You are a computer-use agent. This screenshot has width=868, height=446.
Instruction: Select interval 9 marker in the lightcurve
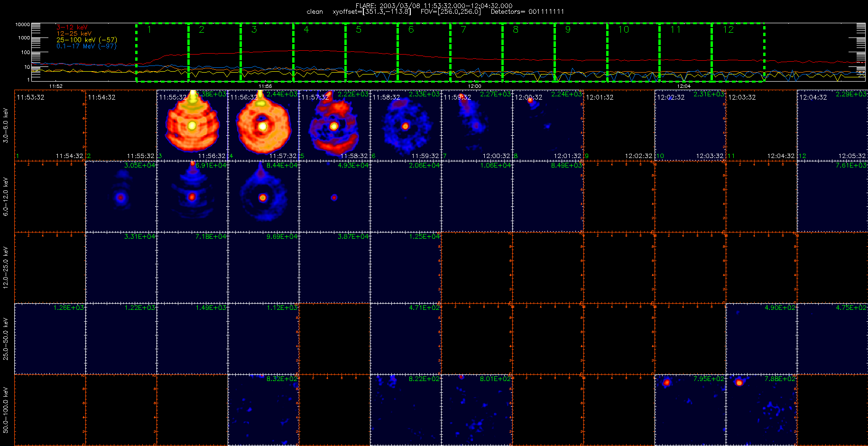568,29
